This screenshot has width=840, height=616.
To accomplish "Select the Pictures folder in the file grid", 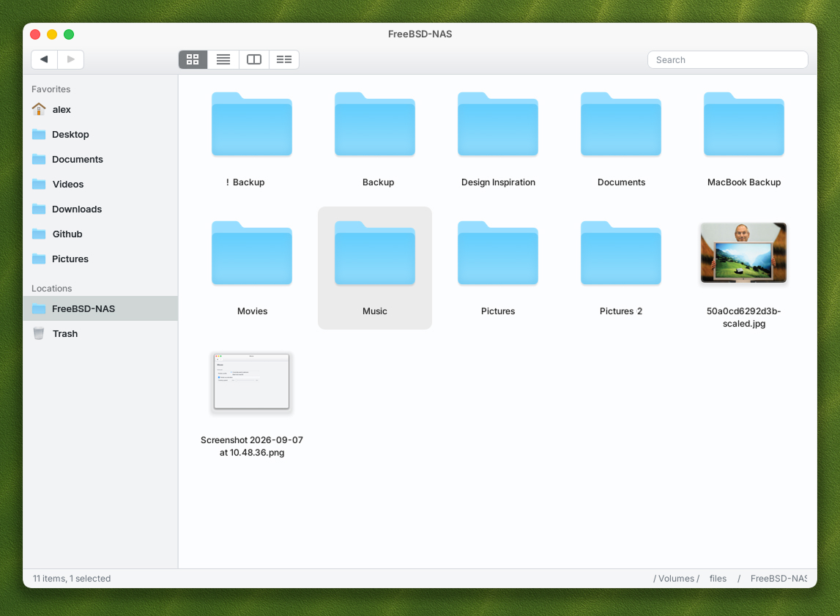I will click(x=498, y=253).
